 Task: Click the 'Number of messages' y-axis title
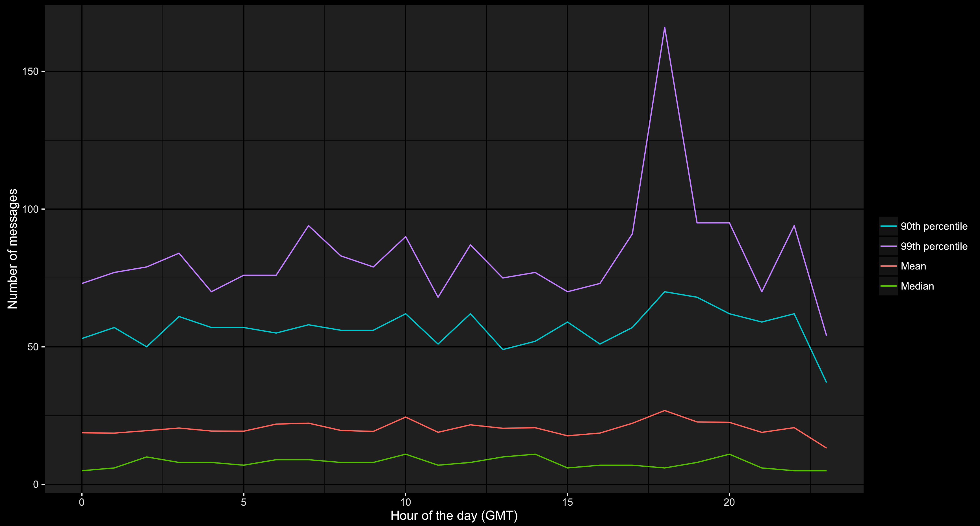pos(12,249)
